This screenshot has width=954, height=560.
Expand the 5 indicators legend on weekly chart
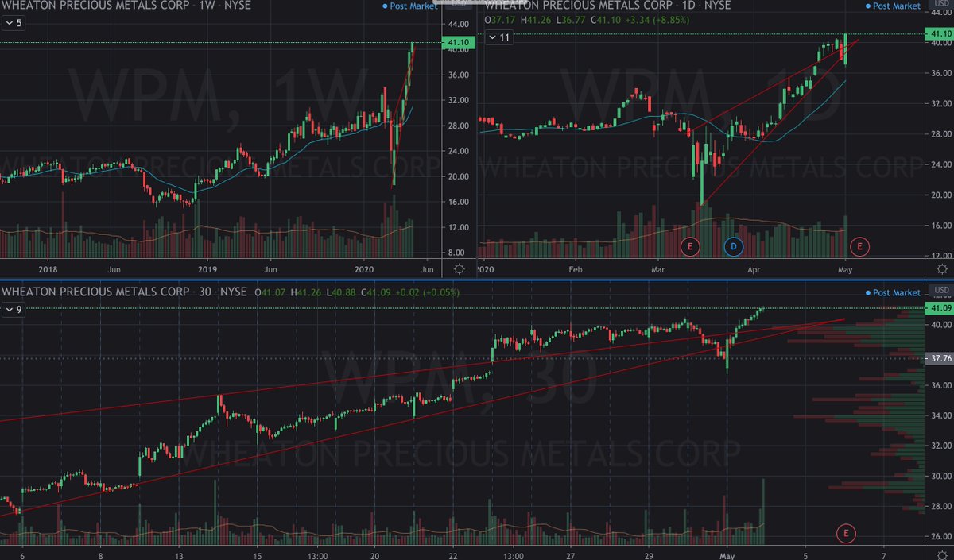(14, 24)
